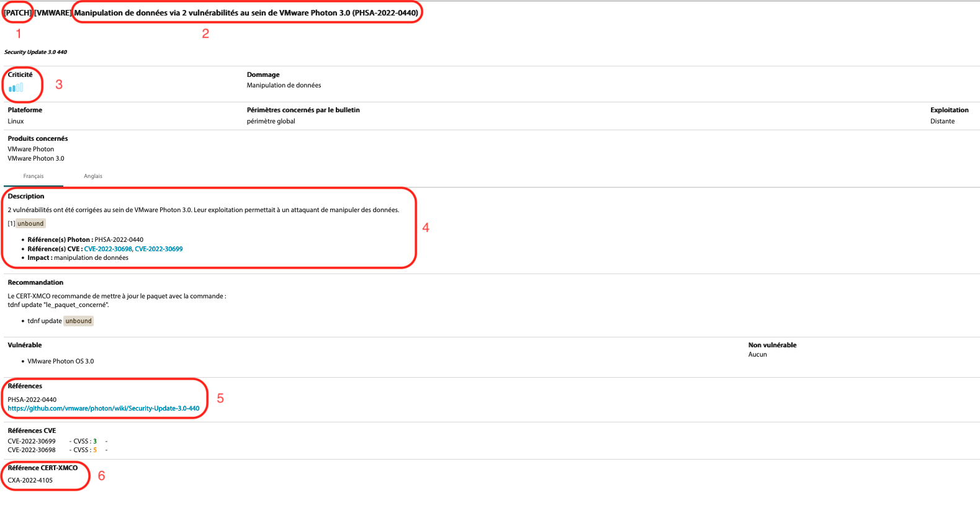The height and width of the screenshot is (521, 980).
Task: Click the Linux value under Plateforme
Action: 16,121
